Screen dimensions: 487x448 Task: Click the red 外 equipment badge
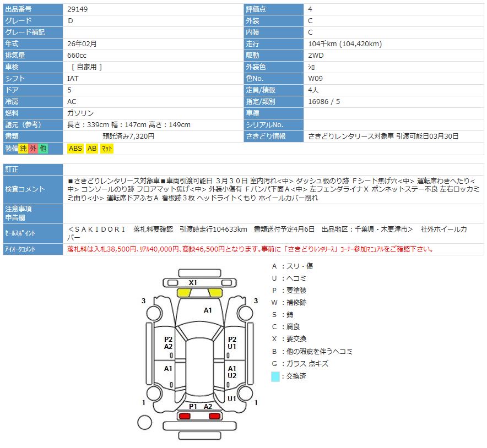pyautogui.click(x=33, y=148)
